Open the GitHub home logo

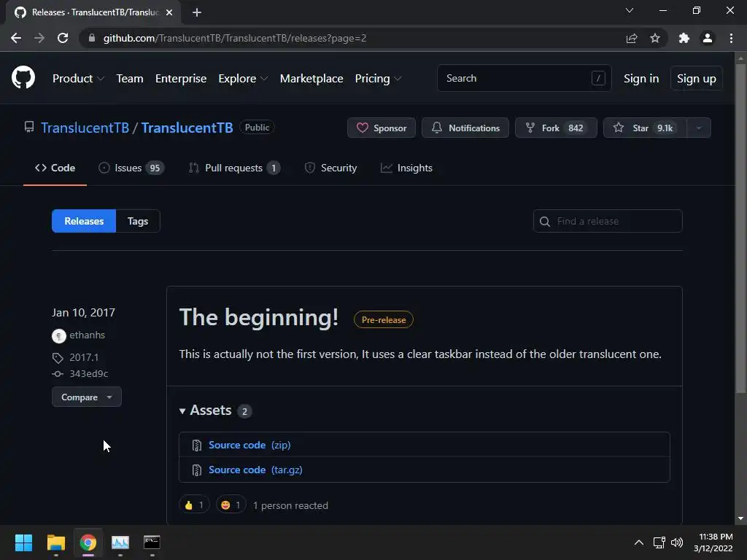coord(23,77)
